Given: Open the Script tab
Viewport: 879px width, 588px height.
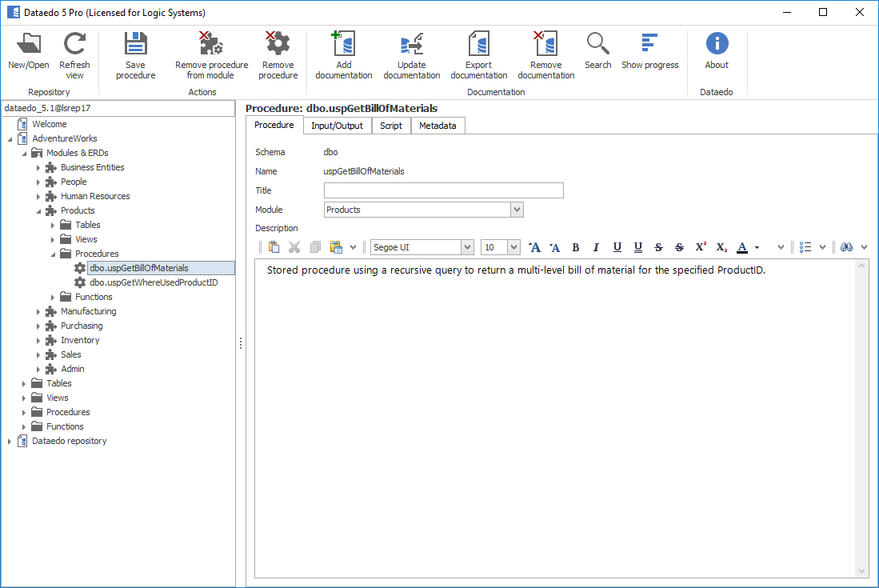Looking at the screenshot, I should (391, 126).
